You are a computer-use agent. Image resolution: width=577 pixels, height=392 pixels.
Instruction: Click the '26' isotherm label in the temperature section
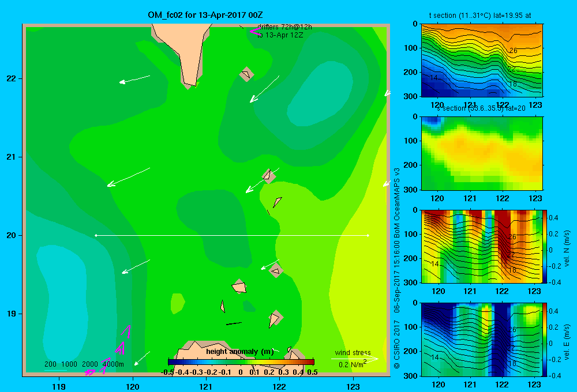pyautogui.click(x=513, y=50)
